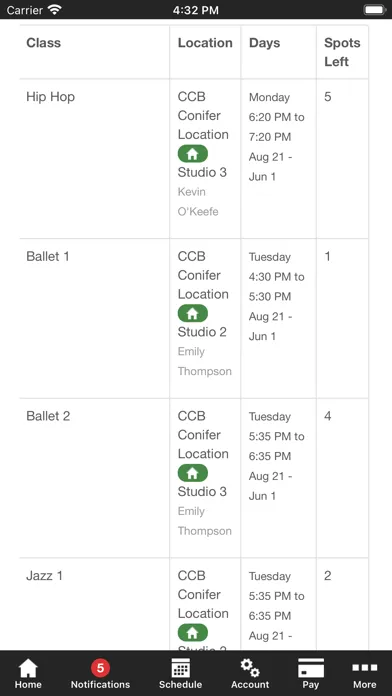This screenshot has width=392, height=696.
Task: Tap the Days column header
Action: [x=265, y=43]
